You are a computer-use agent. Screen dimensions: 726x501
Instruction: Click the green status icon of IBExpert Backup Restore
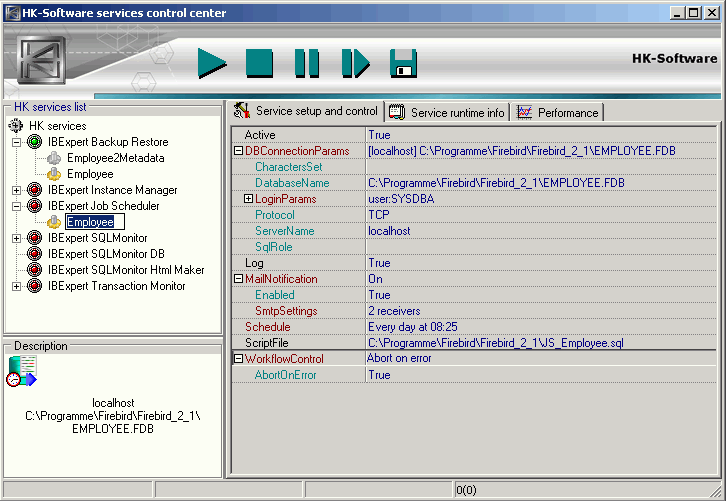pyautogui.click(x=34, y=142)
